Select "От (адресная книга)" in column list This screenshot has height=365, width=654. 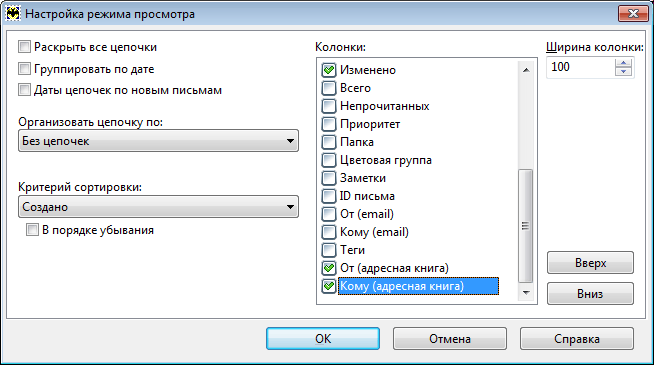pos(394,268)
